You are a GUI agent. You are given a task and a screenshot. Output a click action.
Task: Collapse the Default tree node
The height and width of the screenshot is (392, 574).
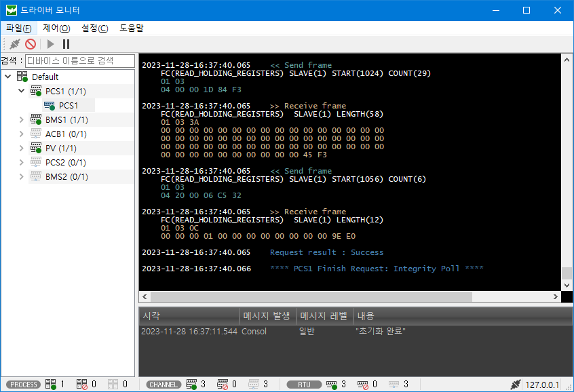tap(8, 77)
